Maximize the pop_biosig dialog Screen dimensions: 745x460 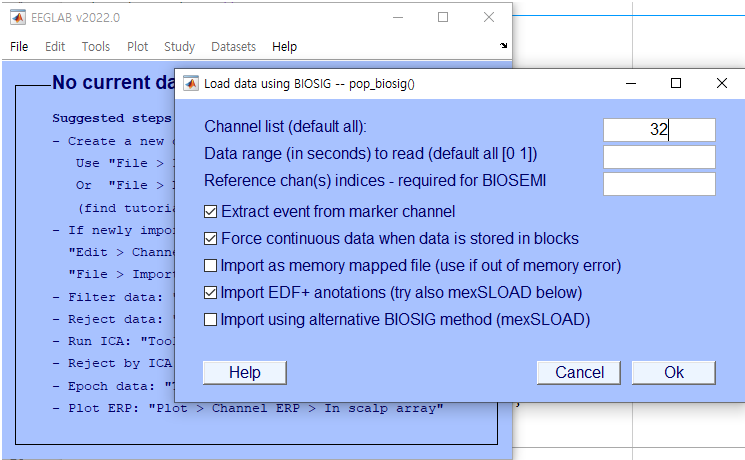click(x=676, y=84)
